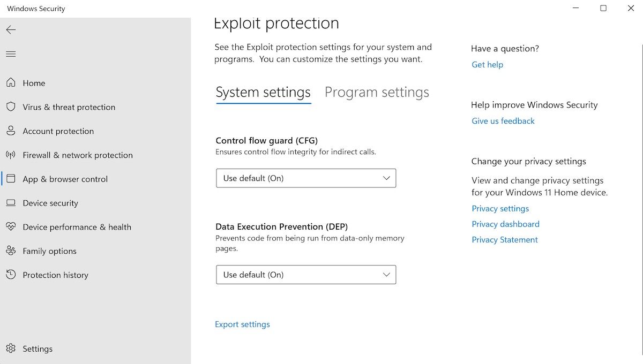Viewport: 643px width, 364px height.
Task: Click the back arrow navigation icon
Action: click(x=11, y=30)
